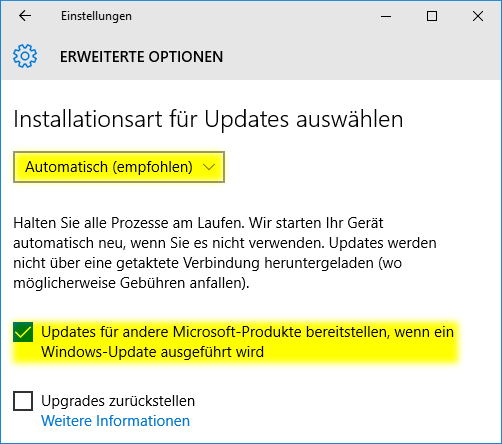The height and width of the screenshot is (444, 502).
Task: Click the 'ERWEITERTE OPTIONEN' header
Action: coord(141,57)
